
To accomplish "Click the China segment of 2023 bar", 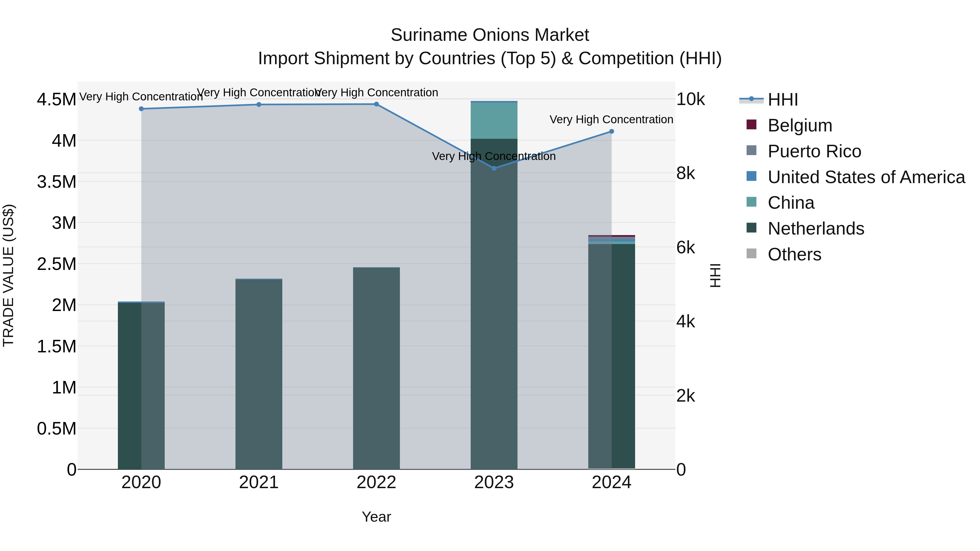I will tap(494, 121).
